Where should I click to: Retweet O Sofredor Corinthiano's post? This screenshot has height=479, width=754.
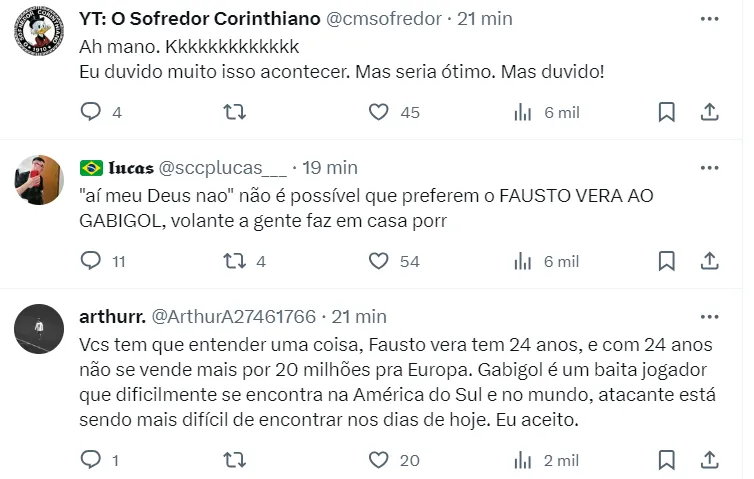point(234,112)
